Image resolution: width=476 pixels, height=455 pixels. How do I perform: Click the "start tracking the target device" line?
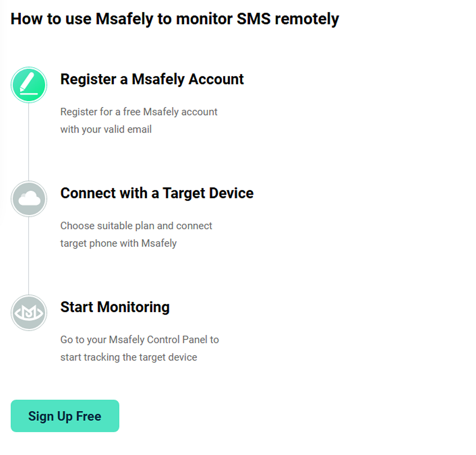(128, 357)
